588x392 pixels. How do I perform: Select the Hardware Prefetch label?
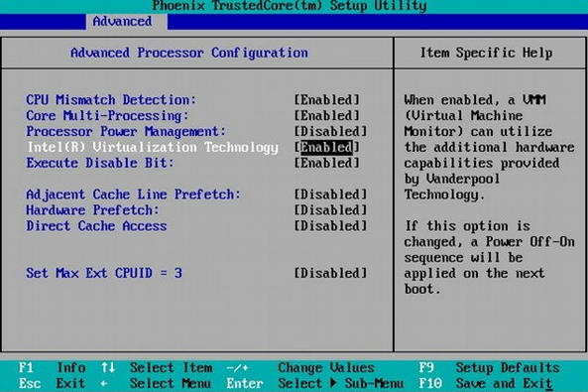92,210
